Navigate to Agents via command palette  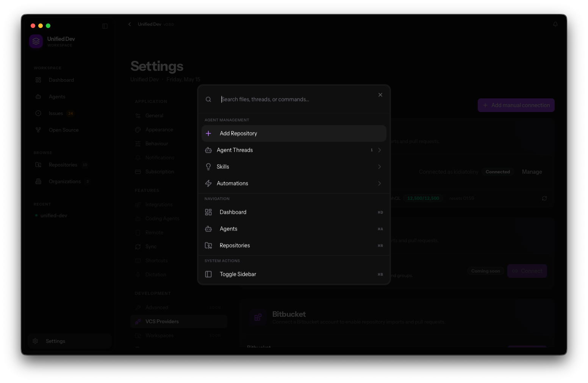pyautogui.click(x=294, y=229)
